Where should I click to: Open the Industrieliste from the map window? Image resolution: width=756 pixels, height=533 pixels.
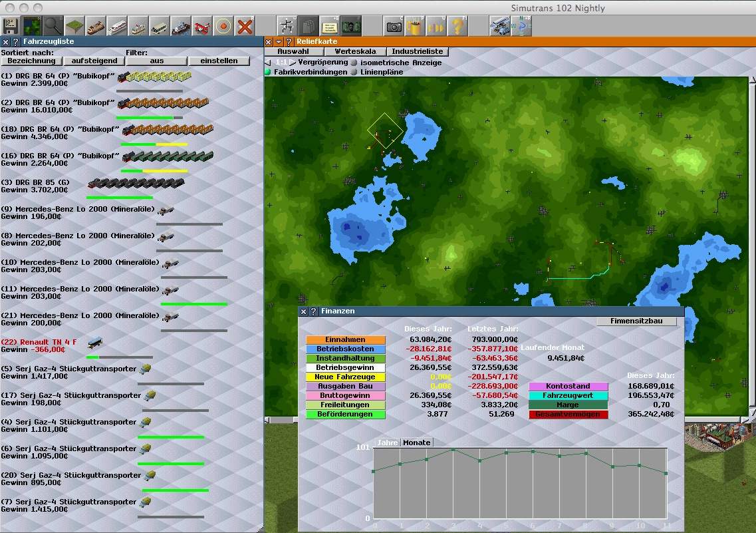pos(417,51)
